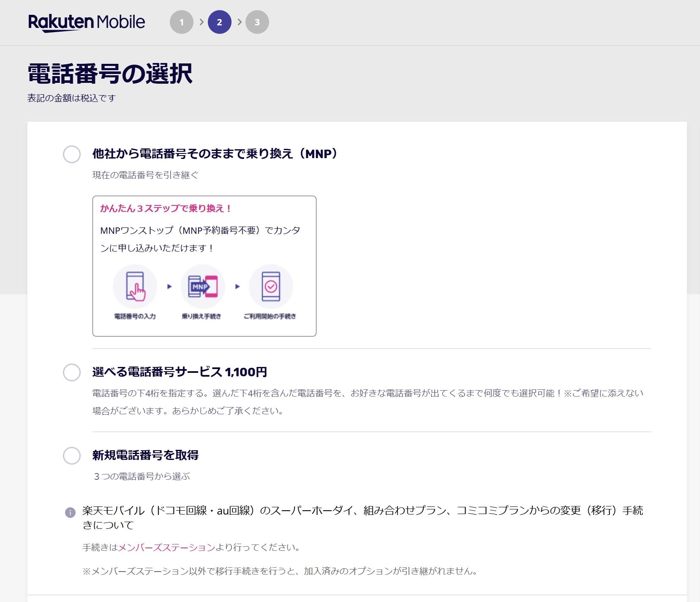700x602 pixels.
Task: Click step 3 indicator circle
Action: click(x=257, y=22)
